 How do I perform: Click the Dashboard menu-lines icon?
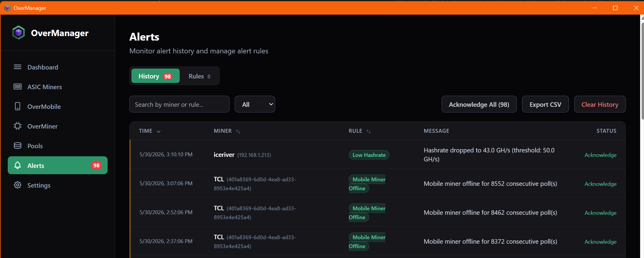(18, 67)
